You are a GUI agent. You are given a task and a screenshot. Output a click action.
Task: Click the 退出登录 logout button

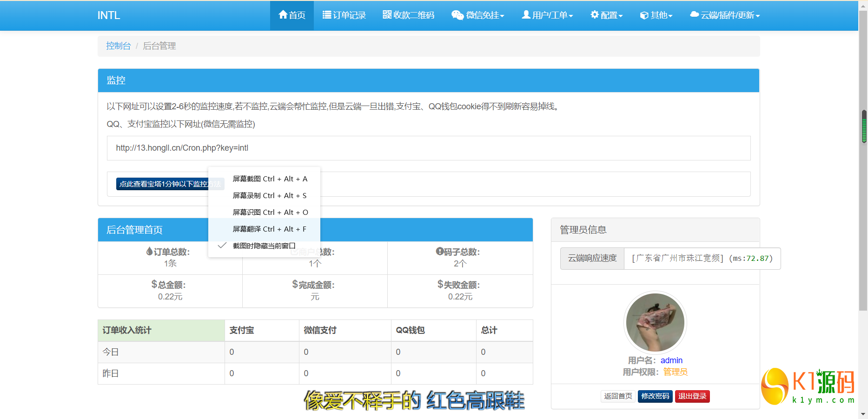point(692,396)
